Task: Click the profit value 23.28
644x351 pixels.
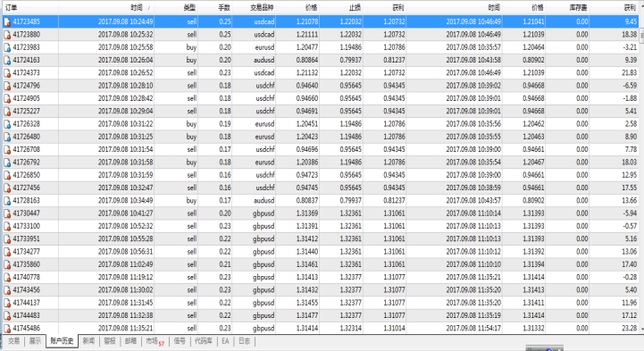Action: click(629, 328)
